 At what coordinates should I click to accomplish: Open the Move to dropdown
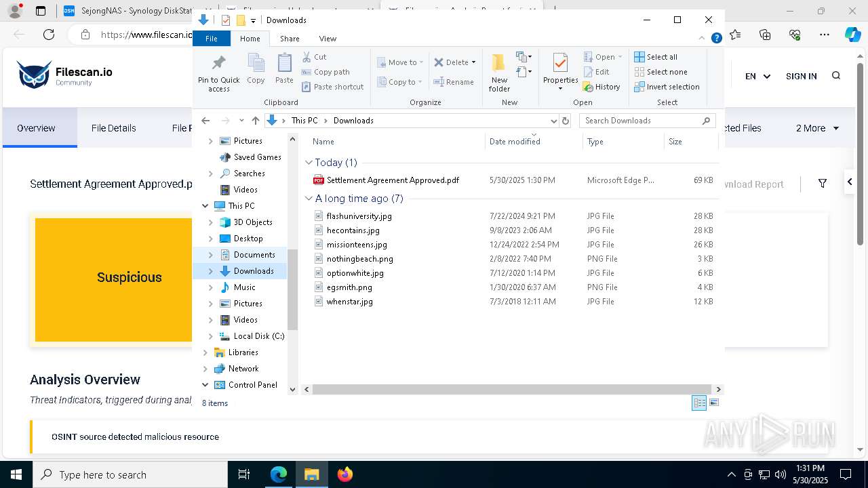tap(400, 62)
